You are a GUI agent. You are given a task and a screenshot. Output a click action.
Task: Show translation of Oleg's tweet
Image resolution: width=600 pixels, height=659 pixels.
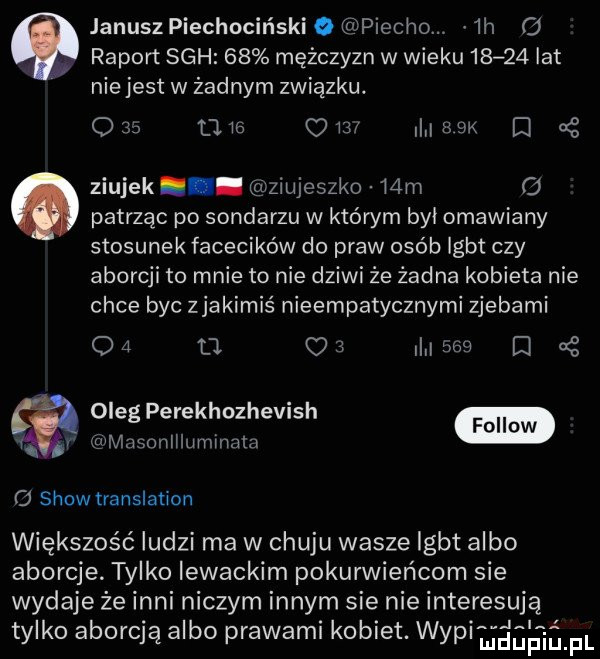click(116, 498)
